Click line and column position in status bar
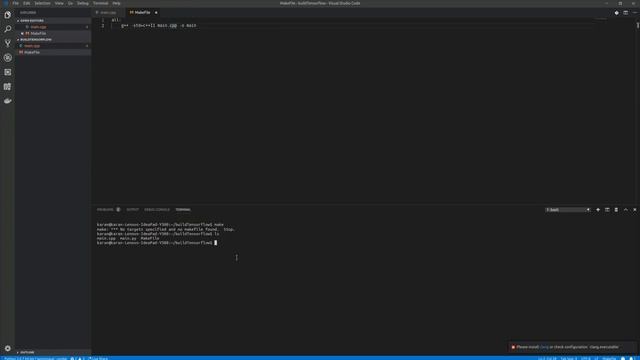 (x=547, y=358)
